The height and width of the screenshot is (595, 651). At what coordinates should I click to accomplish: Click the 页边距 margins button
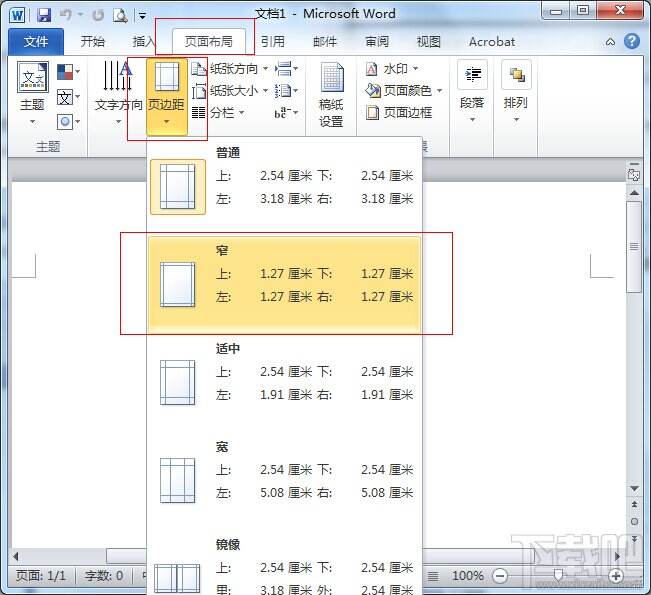[x=166, y=96]
